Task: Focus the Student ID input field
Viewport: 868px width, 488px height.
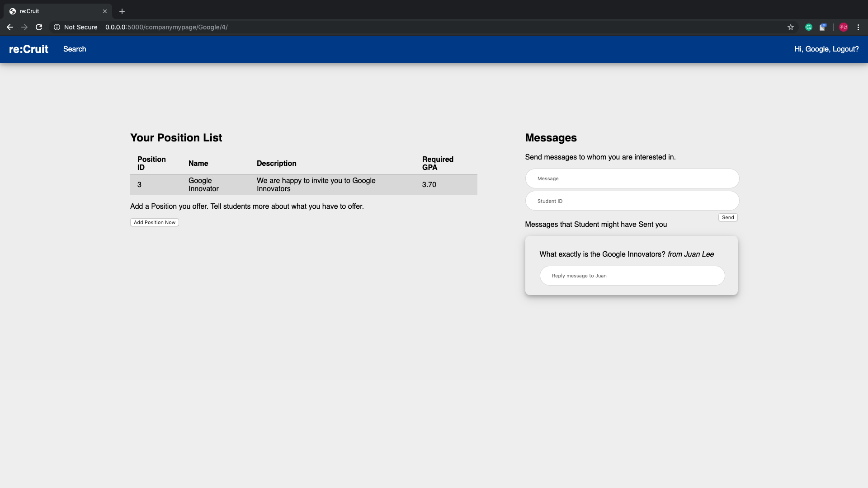Action: pyautogui.click(x=632, y=201)
